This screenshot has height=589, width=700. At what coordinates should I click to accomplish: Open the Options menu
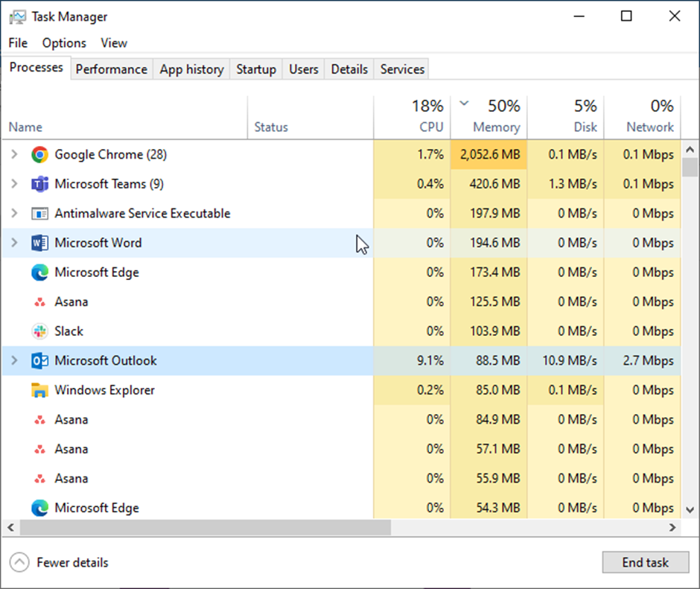tap(64, 43)
